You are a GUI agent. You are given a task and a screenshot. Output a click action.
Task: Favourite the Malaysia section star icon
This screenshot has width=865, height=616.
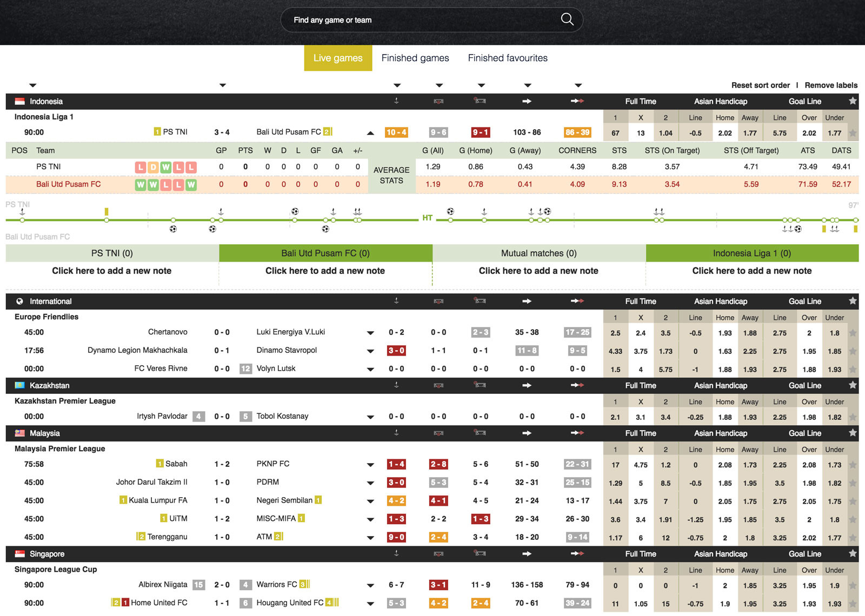click(853, 433)
